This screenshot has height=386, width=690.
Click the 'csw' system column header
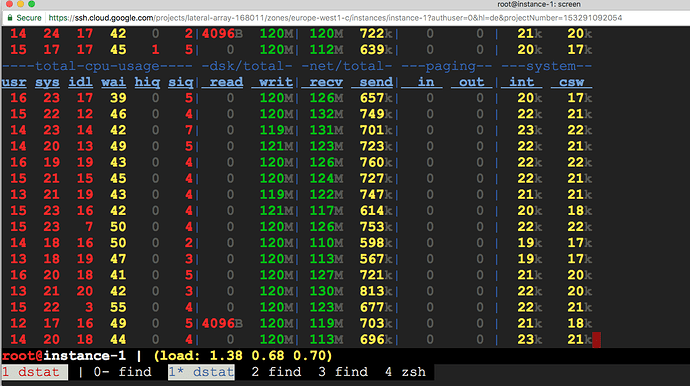[x=571, y=82]
